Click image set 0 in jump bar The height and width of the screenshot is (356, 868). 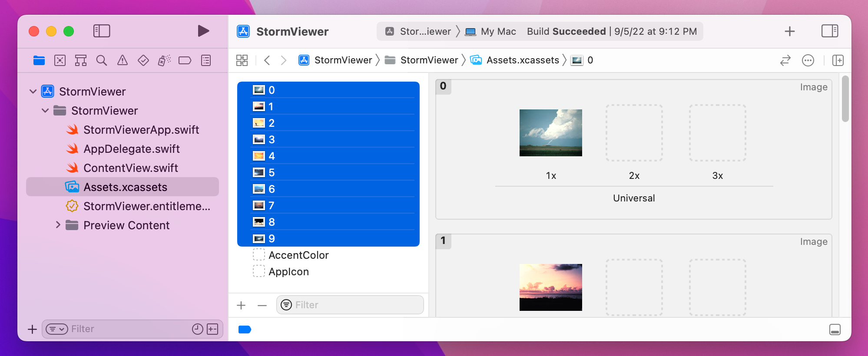(x=582, y=60)
